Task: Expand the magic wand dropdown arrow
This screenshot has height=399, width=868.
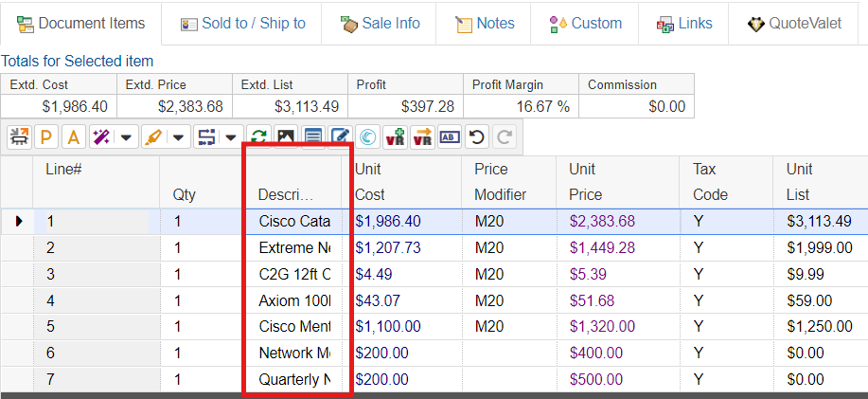Action: (x=126, y=138)
